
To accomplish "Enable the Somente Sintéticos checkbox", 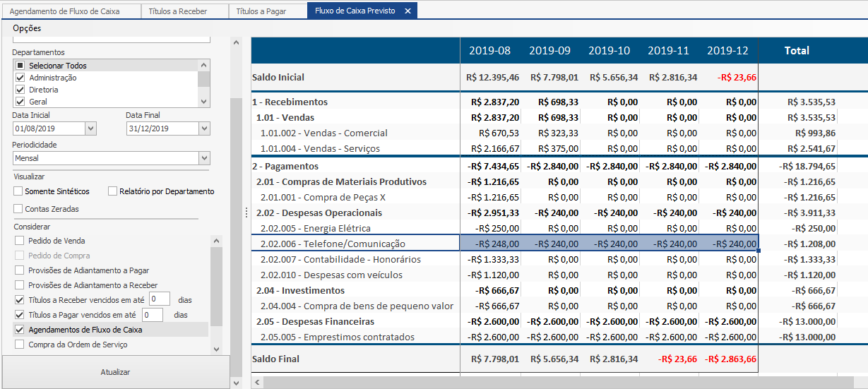I will point(18,191).
